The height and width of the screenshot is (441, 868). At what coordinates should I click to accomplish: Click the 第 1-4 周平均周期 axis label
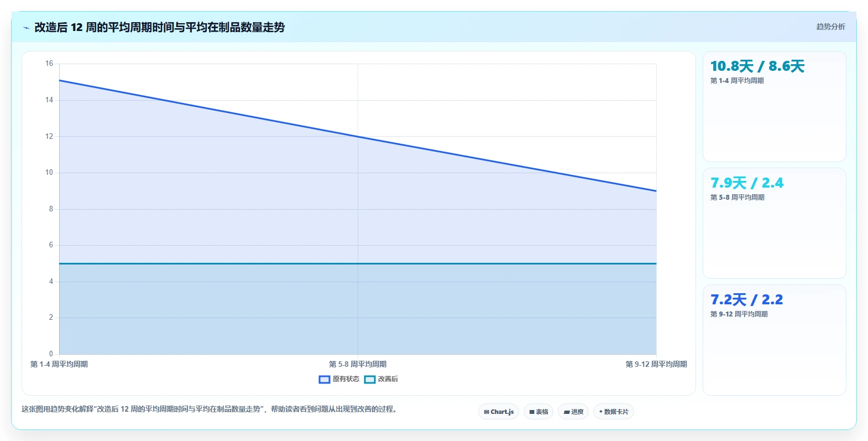click(x=59, y=364)
